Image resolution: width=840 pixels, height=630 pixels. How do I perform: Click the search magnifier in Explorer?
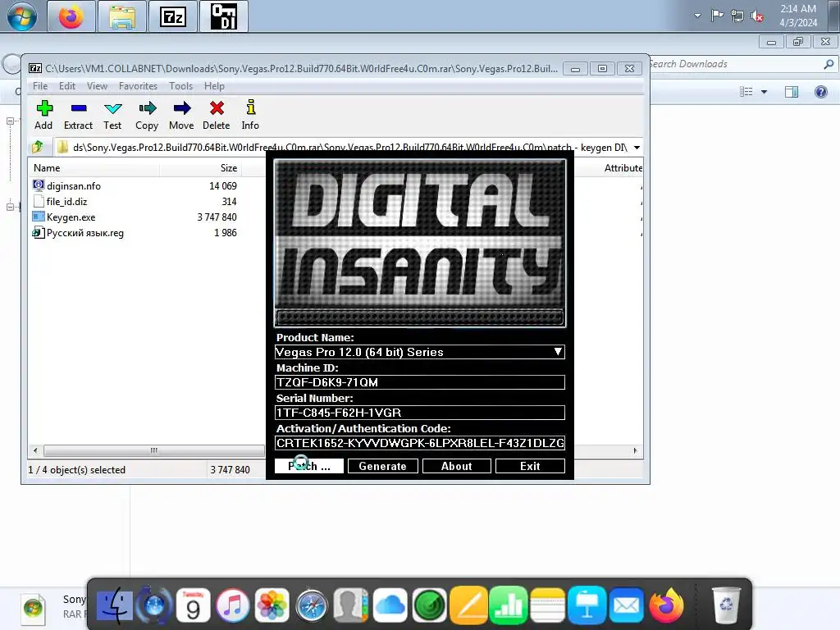coord(829,64)
